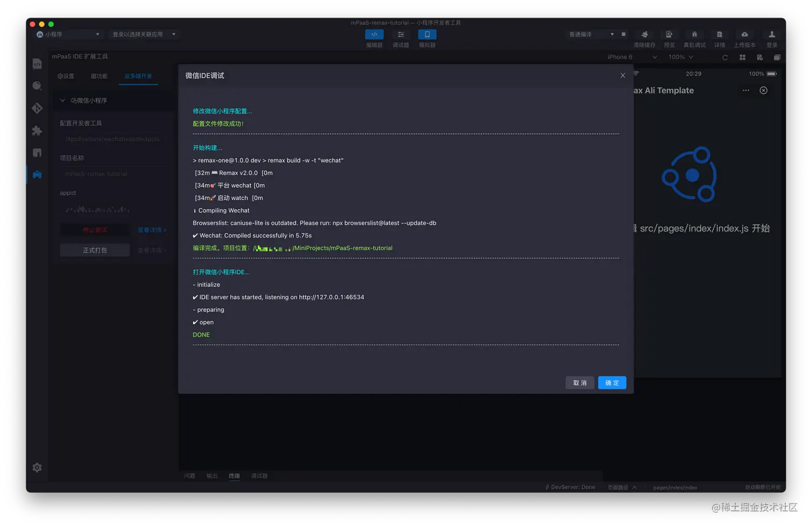Click the red 停止调试 button

[95, 230]
